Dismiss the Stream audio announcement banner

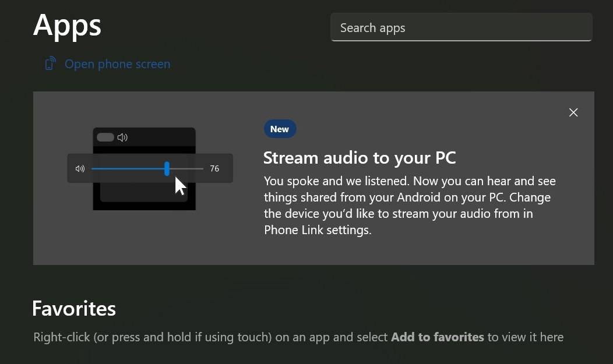point(573,112)
